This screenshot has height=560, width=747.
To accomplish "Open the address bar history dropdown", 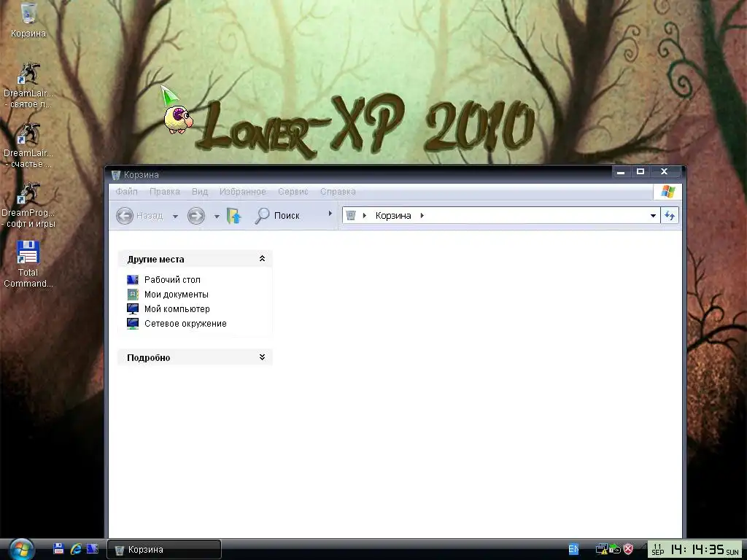I will (x=653, y=216).
